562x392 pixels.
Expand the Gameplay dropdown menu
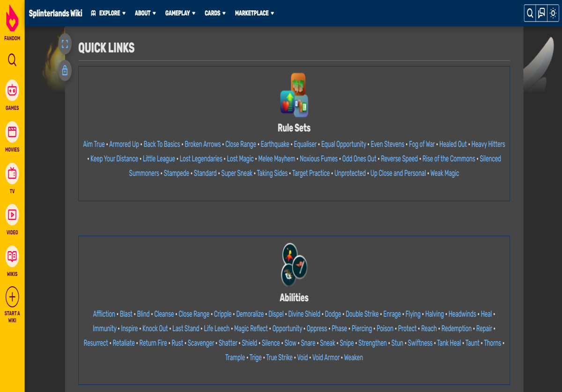tap(180, 13)
